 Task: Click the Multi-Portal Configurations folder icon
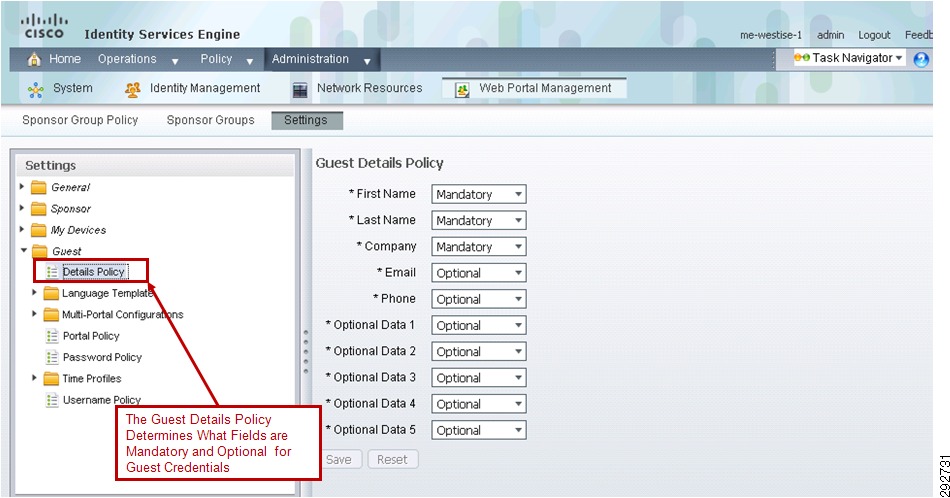tap(51, 314)
